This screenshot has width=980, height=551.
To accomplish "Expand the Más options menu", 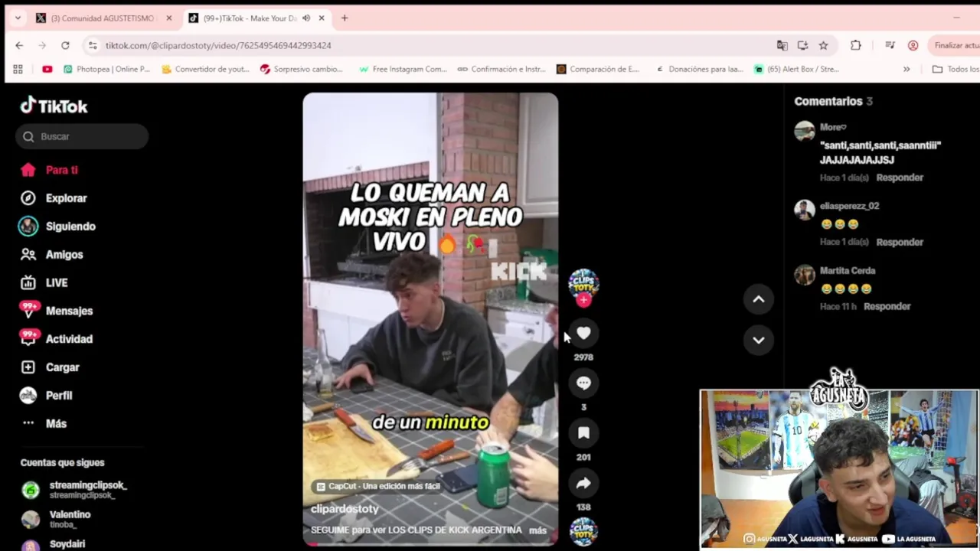I will click(x=44, y=423).
